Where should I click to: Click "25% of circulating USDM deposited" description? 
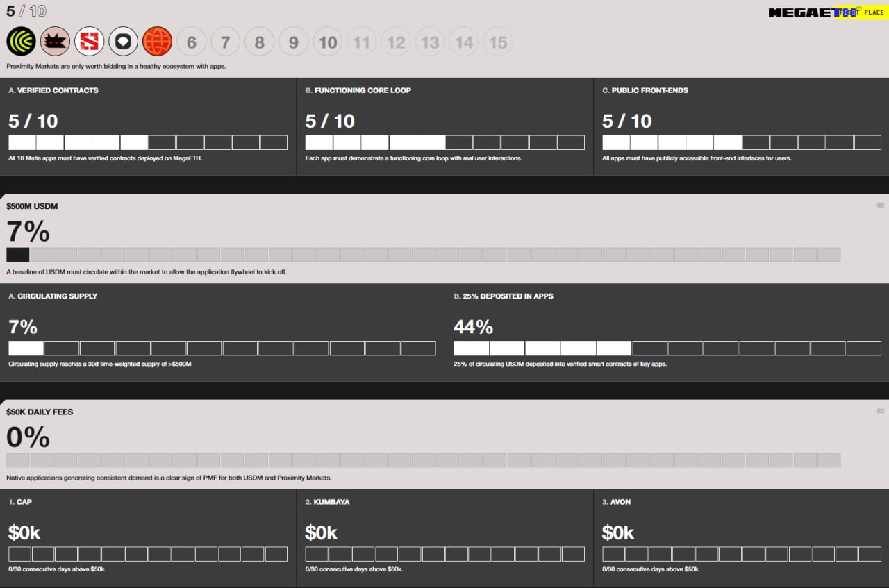click(x=560, y=364)
